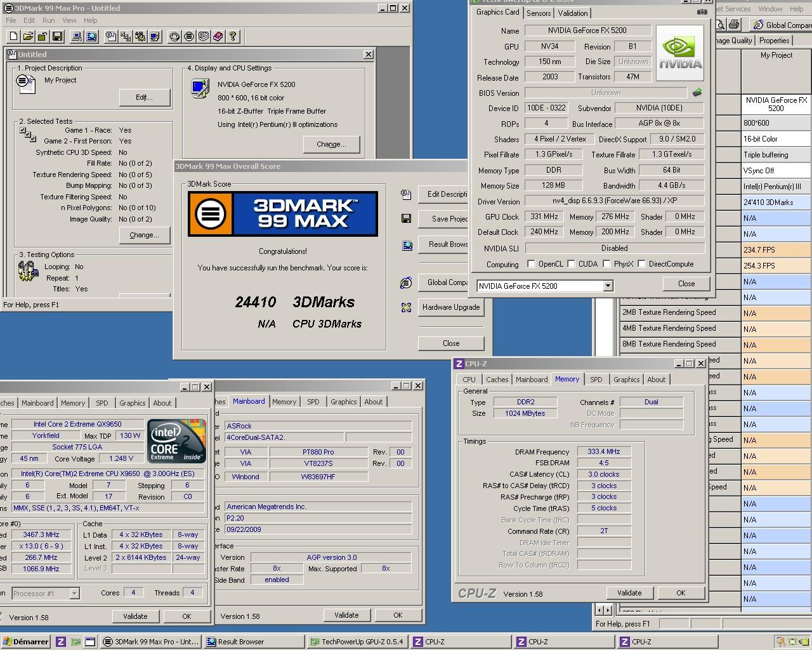Click Edit button in Project Description section

145,97
